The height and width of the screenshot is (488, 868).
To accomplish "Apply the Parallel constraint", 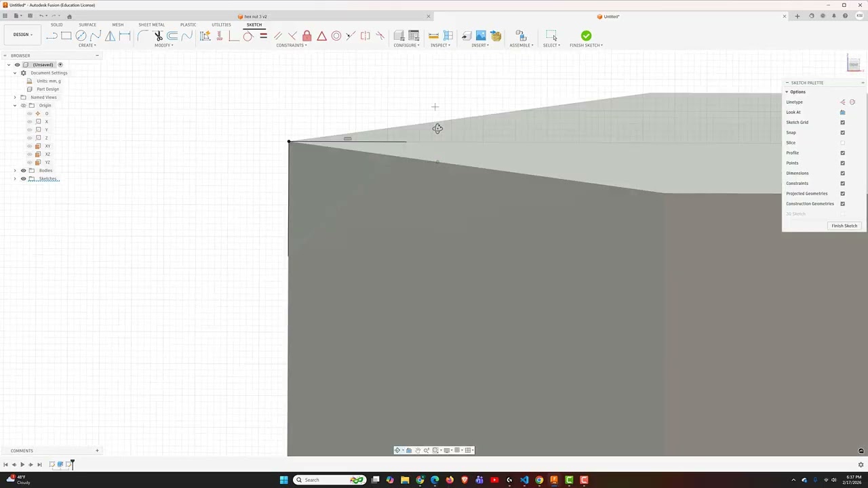I will click(x=278, y=36).
